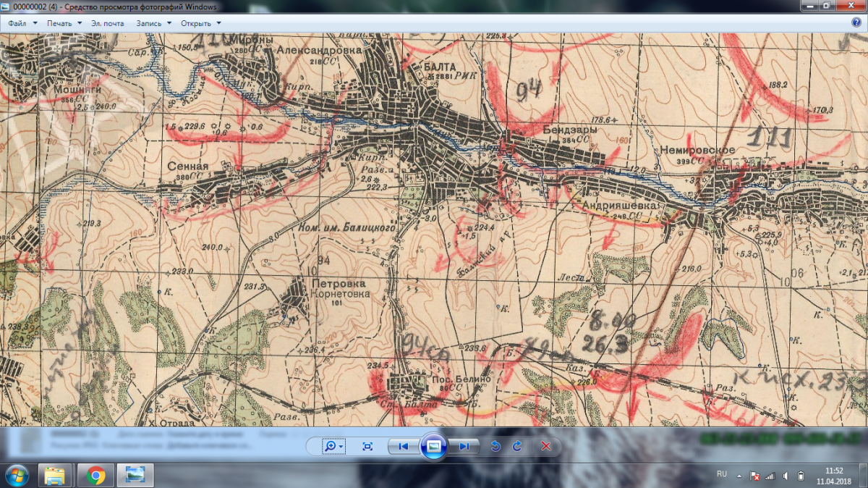The height and width of the screenshot is (488, 868).
Task: Open the Windows Start menu
Action: click(16, 476)
